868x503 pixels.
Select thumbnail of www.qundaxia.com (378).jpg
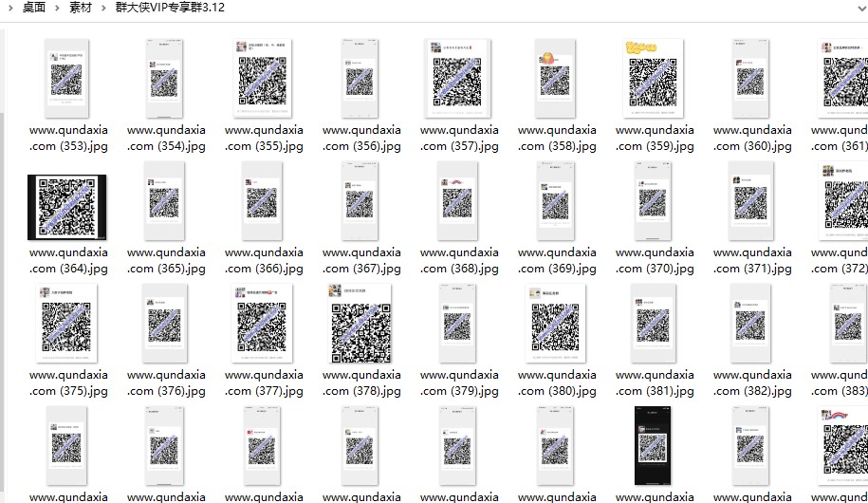coord(360,323)
